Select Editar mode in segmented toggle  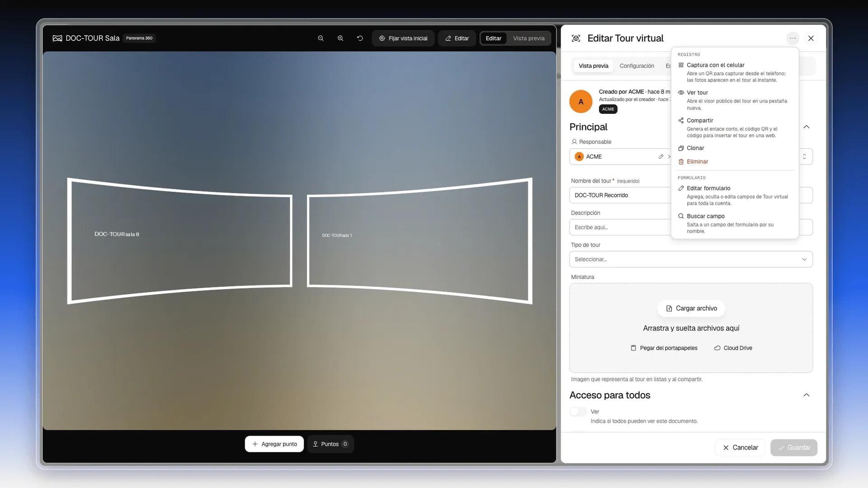tap(493, 38)
